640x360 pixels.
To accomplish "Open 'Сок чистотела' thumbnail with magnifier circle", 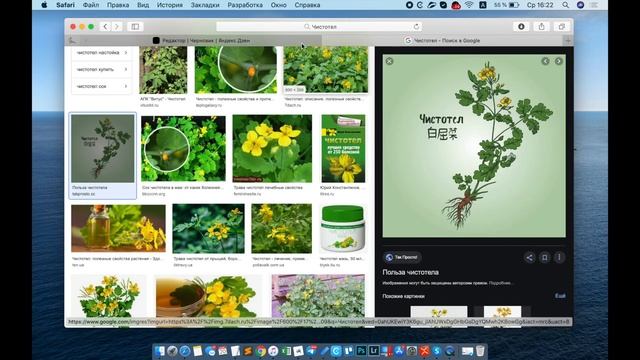I will 183,149.
